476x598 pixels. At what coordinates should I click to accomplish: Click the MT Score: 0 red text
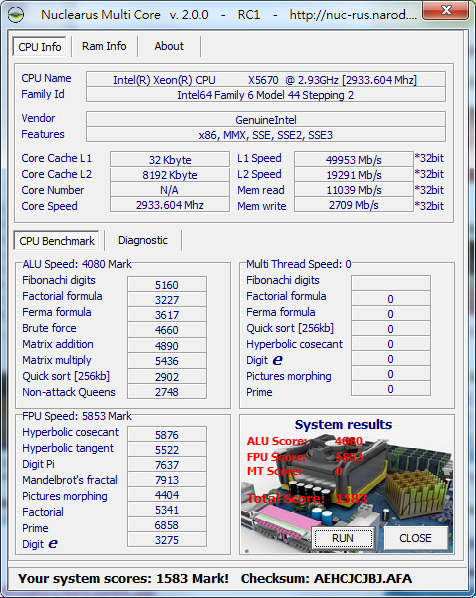[x=294, y=471]
